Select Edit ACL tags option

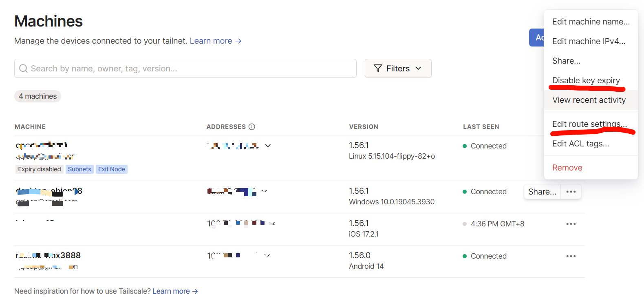(x=580, y=144)
